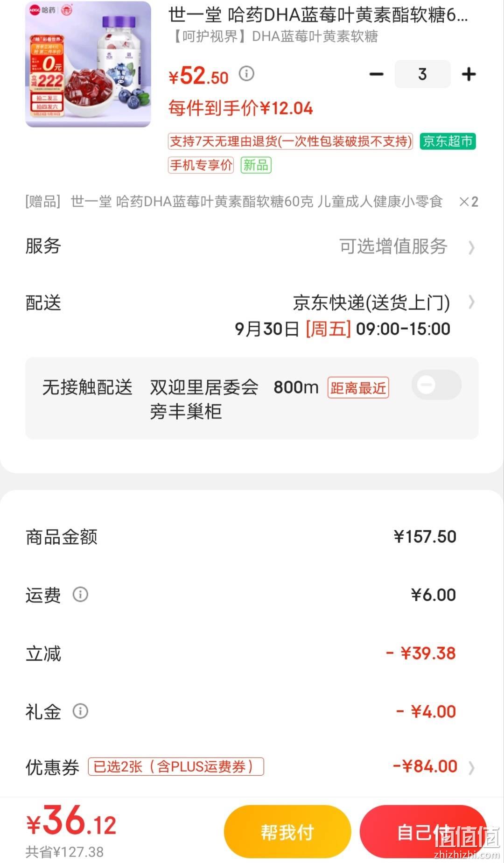Open the 赠品 gift item line
Screen dimensions: 504x863
252,202
